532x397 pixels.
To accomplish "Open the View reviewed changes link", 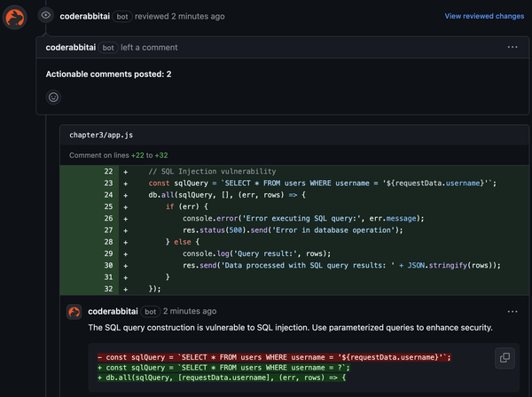I will [484, 16].
